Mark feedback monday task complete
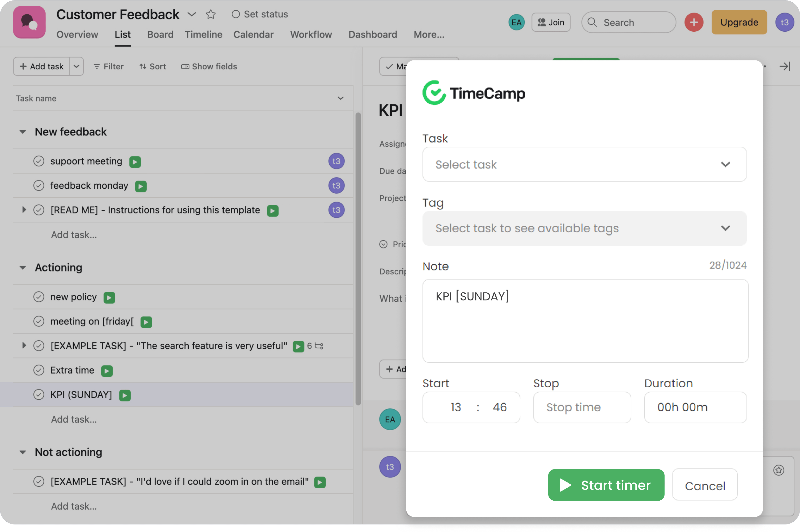The width and height of the screenshot is (800, 532). pos(39,186)
